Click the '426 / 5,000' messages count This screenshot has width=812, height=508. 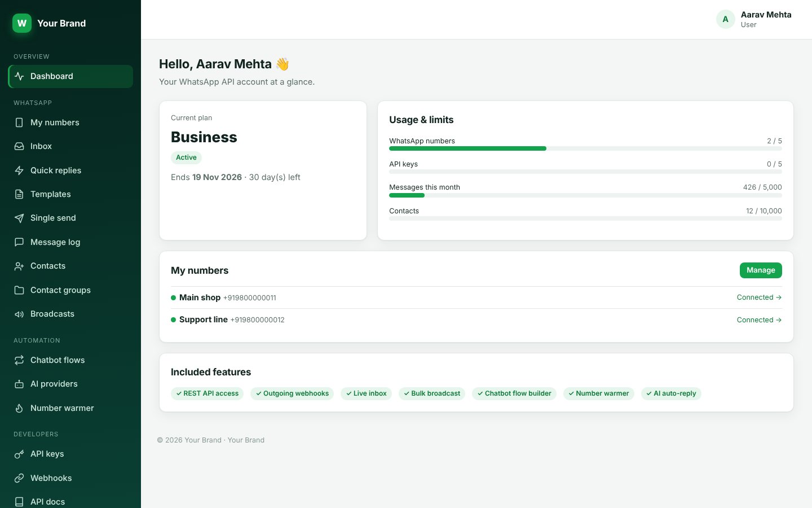coord(762,187)
